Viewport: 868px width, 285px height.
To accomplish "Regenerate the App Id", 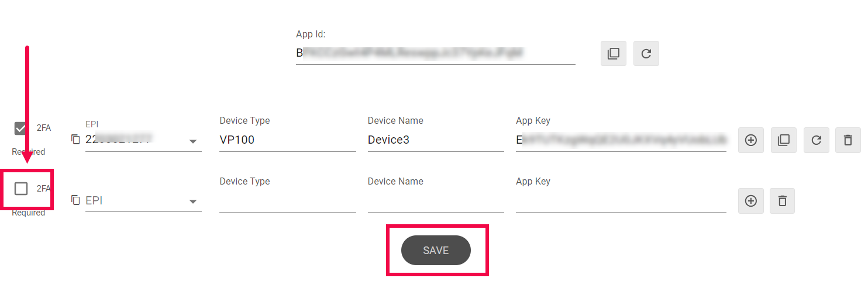I will [x=646, y=53].
